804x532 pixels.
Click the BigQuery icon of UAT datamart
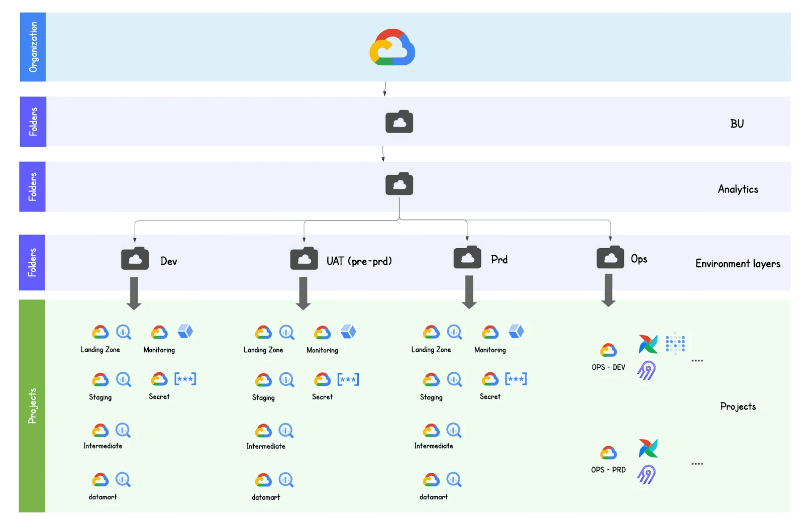(x=286, y=480)
